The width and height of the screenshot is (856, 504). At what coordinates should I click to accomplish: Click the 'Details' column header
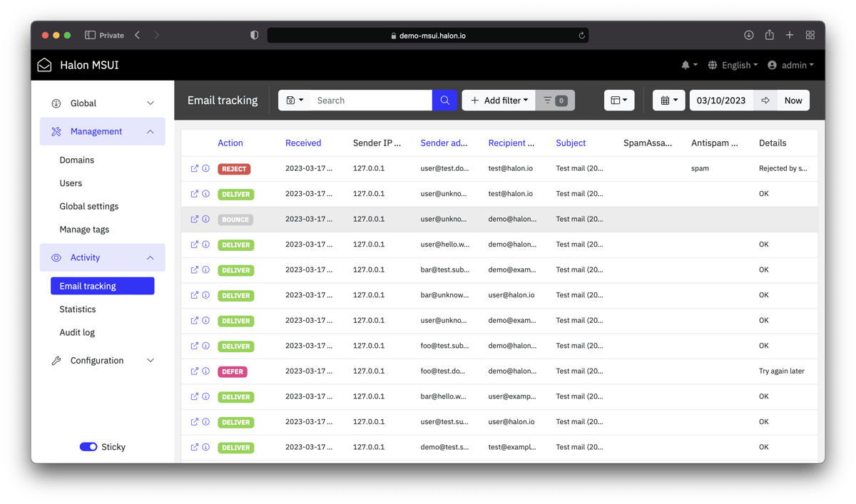(x=773, y=143)
